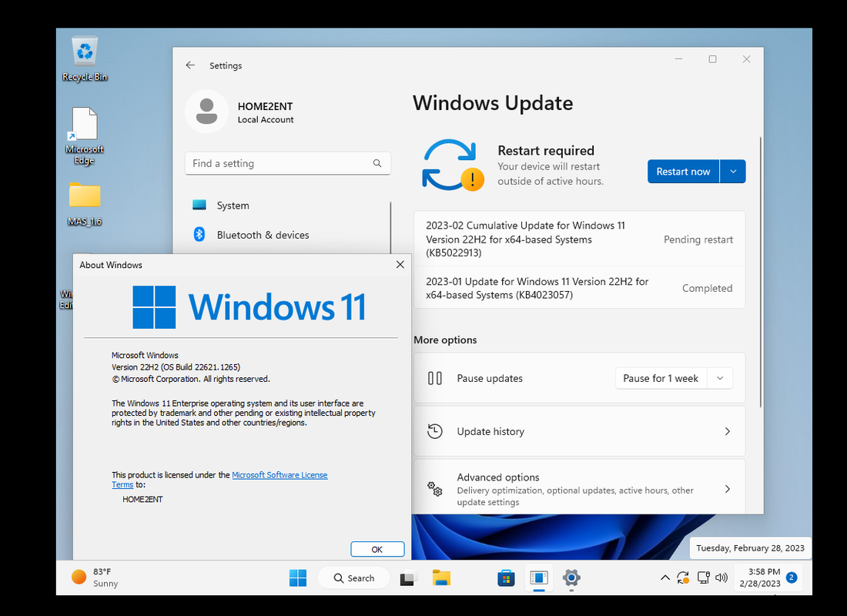Open the weather widget showing 83°F Sunny
Screen dimensions: 847x616
[x=95, y=577]
